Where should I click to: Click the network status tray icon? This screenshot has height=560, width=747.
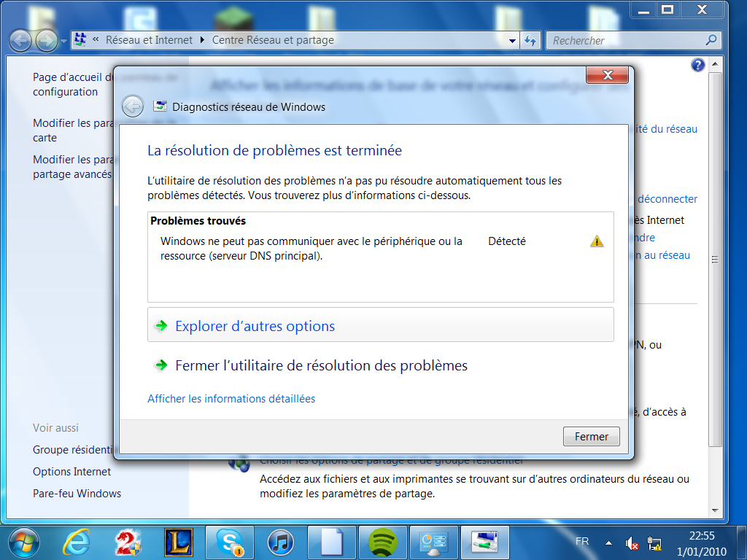coord(654,542)
